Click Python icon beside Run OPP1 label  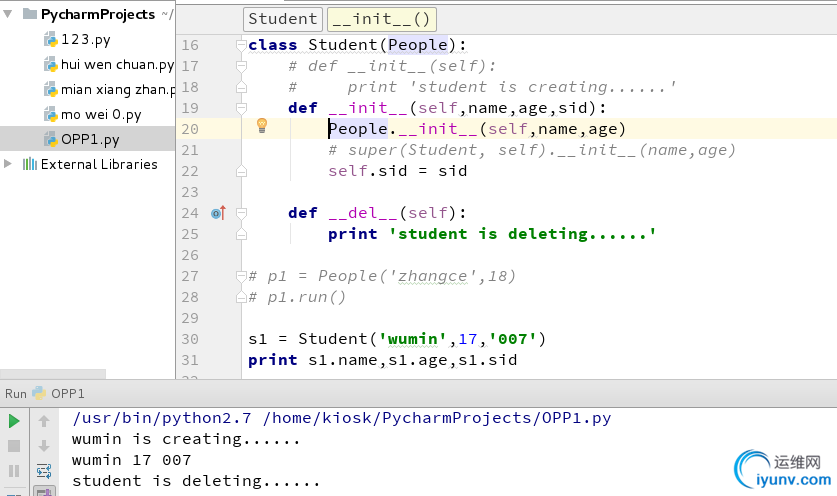[39, 393]
